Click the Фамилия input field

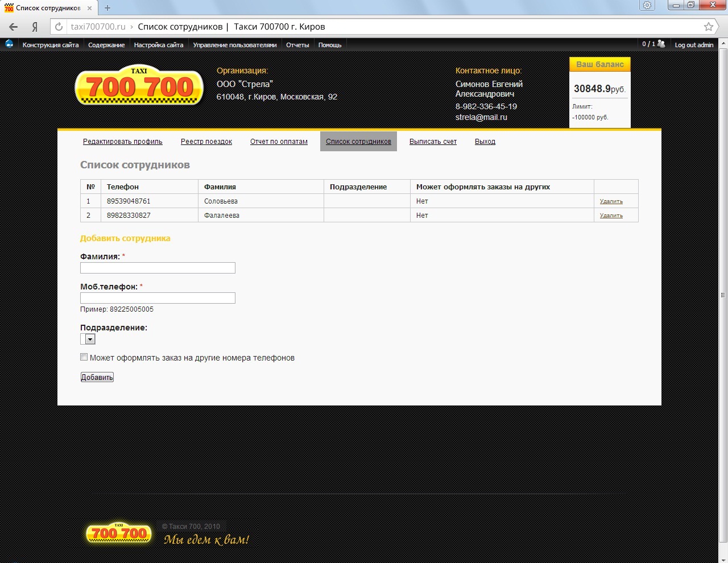[x=158, y=268]
